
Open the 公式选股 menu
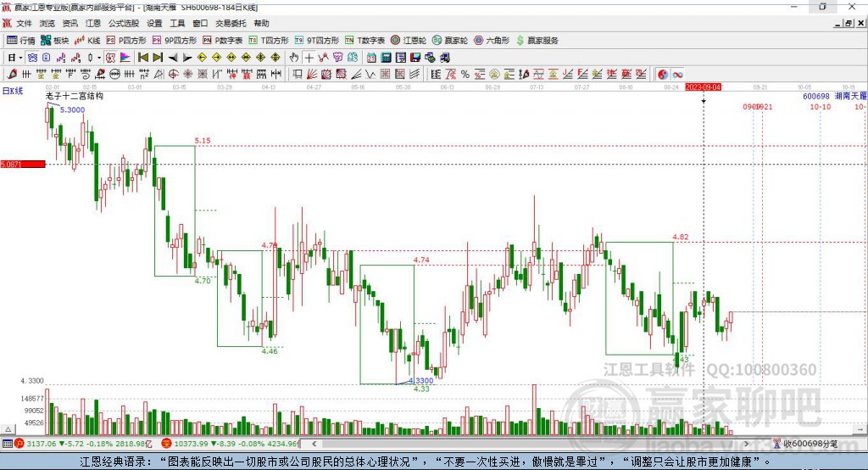coord(124,23)
